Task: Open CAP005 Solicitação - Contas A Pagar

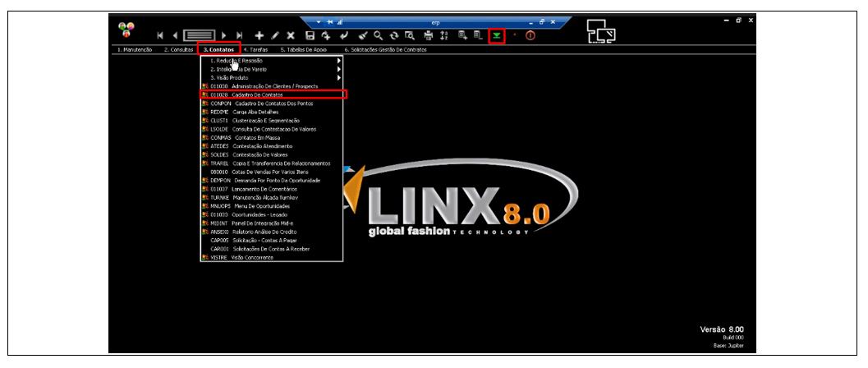Action: click(x=271, y=240)
